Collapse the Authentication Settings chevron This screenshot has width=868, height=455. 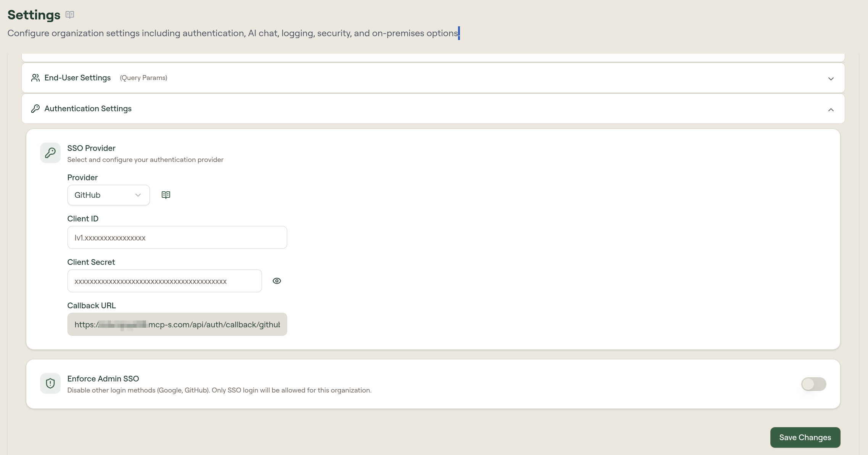click(x=831, y=110)
